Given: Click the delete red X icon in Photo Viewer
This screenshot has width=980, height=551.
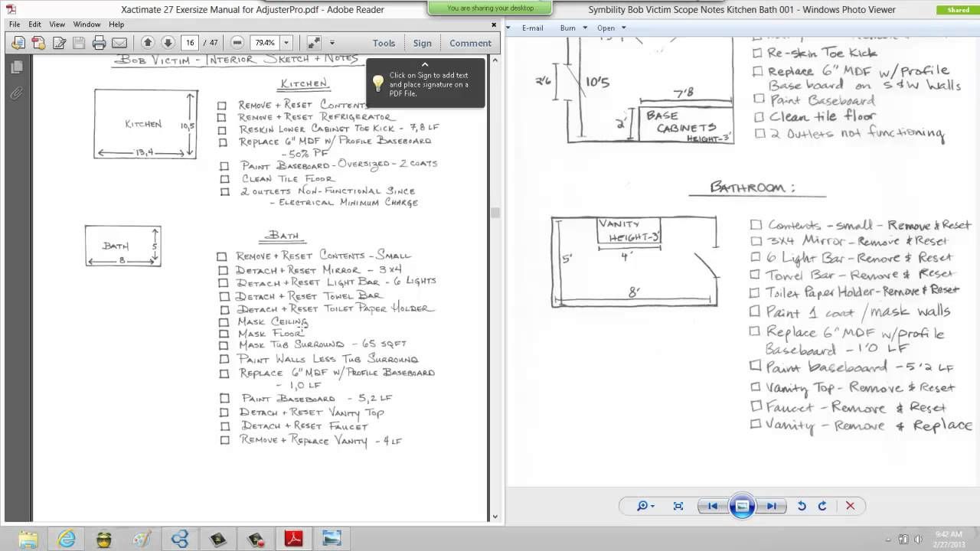Looking at the screenshot, I should click(848, 505).
